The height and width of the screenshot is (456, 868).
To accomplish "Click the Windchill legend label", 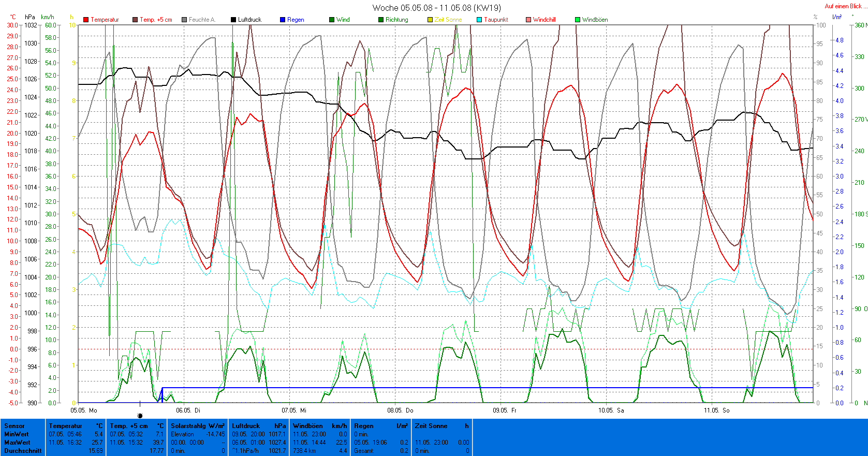I will (544, 20).
